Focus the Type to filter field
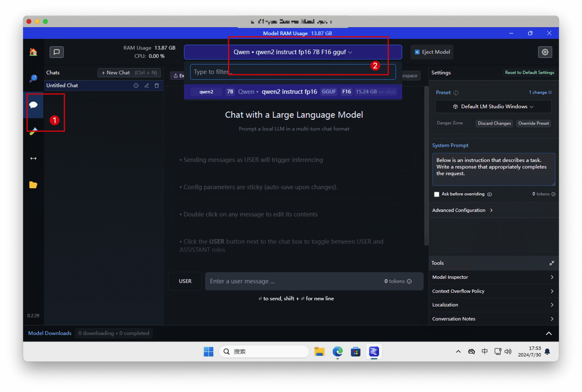 (293, 72)
